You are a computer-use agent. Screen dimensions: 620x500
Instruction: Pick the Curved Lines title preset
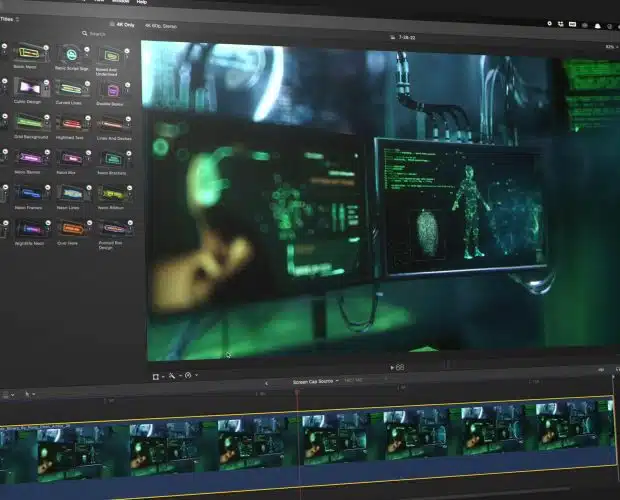[72, 89]
